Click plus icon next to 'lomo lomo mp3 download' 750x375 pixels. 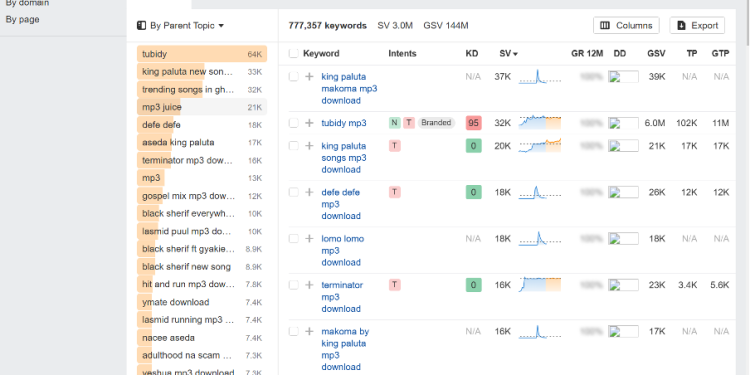tap(309, 239)
